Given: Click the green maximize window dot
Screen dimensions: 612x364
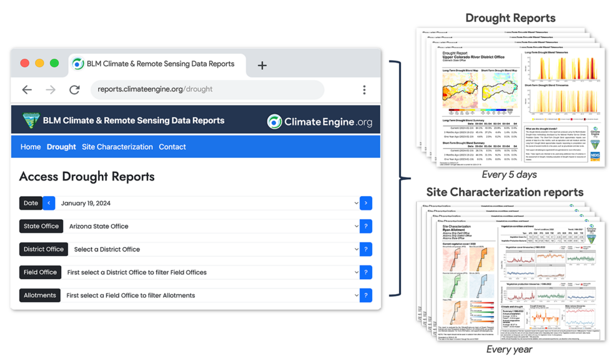Looking at the screenshot, I should [54, 63].
